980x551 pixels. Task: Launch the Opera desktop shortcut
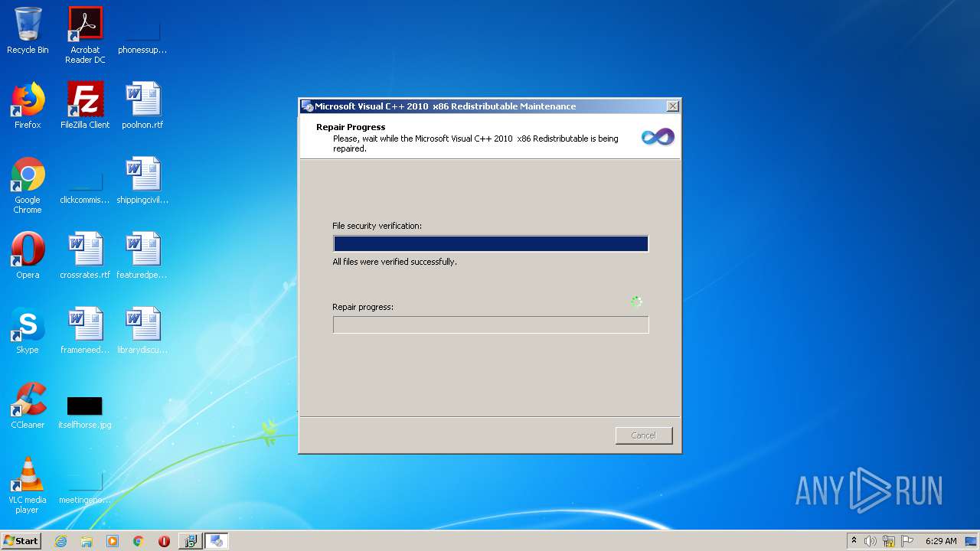coord(28,256)
